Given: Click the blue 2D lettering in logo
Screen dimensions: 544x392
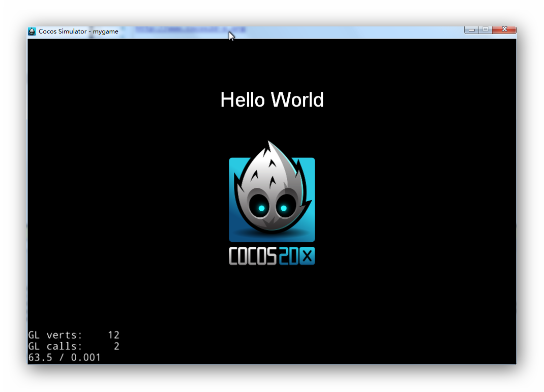Looking at the screenshot, I should pyautogui.click(x=288, y=256).
